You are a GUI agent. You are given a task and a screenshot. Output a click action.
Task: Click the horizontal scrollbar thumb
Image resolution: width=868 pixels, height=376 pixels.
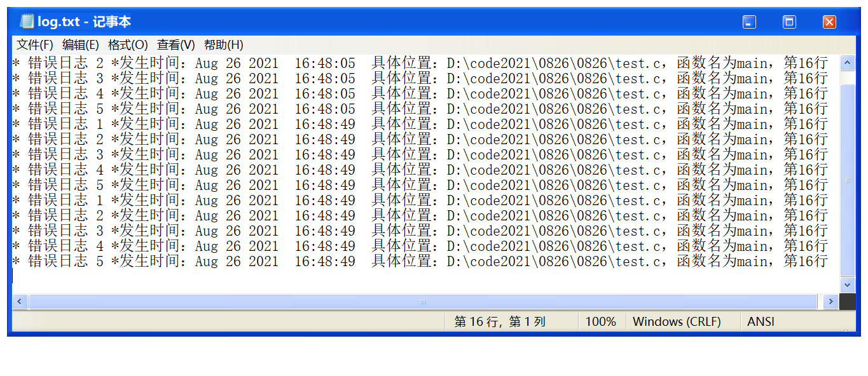click(x=423, y=302)
